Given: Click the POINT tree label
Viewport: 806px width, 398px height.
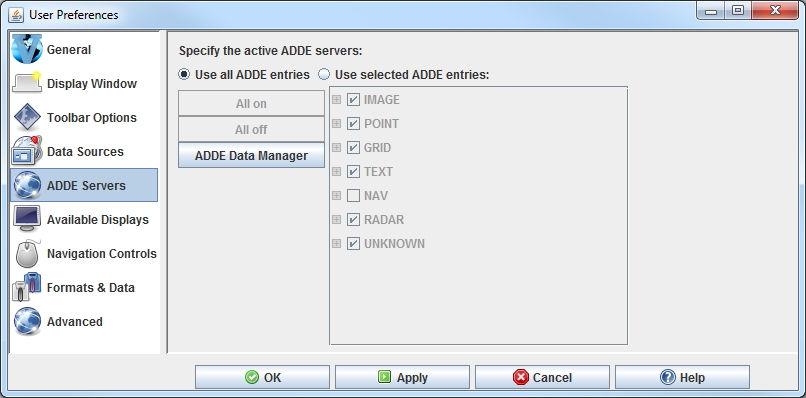Looking at the screenshot, I should click(x=381, y=123).
